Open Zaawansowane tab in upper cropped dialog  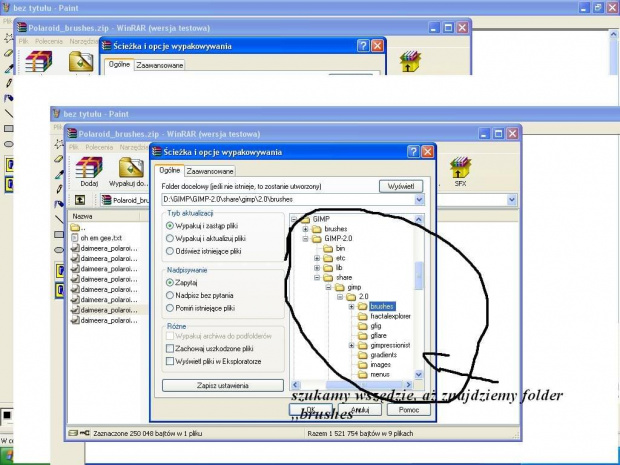coord(159,65)
